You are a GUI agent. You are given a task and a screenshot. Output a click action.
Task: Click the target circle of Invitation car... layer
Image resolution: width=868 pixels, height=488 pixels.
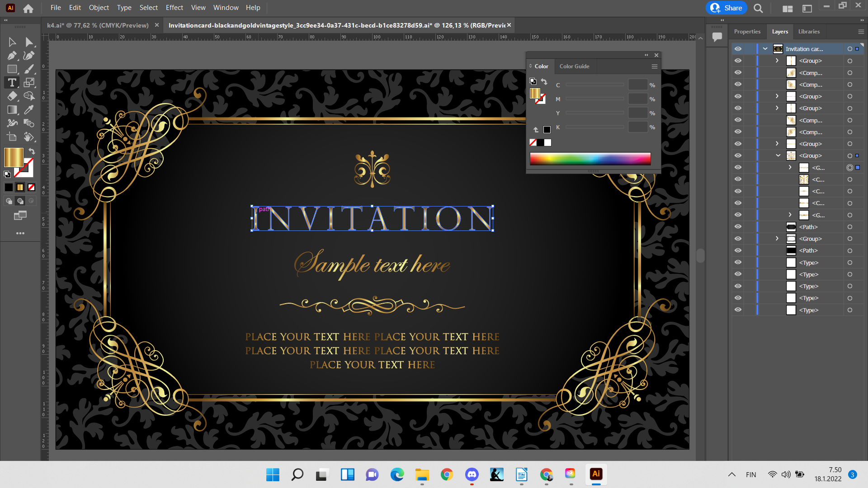(x=850, y=49)
